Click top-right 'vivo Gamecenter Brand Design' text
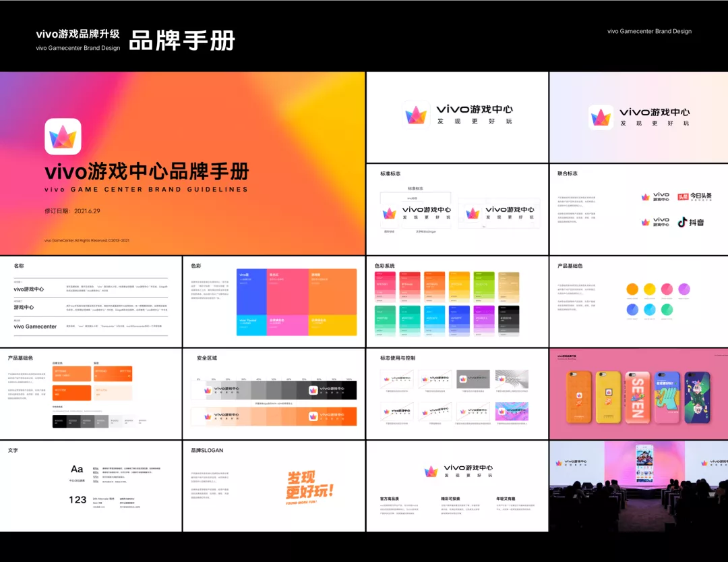 pos(649,31)
